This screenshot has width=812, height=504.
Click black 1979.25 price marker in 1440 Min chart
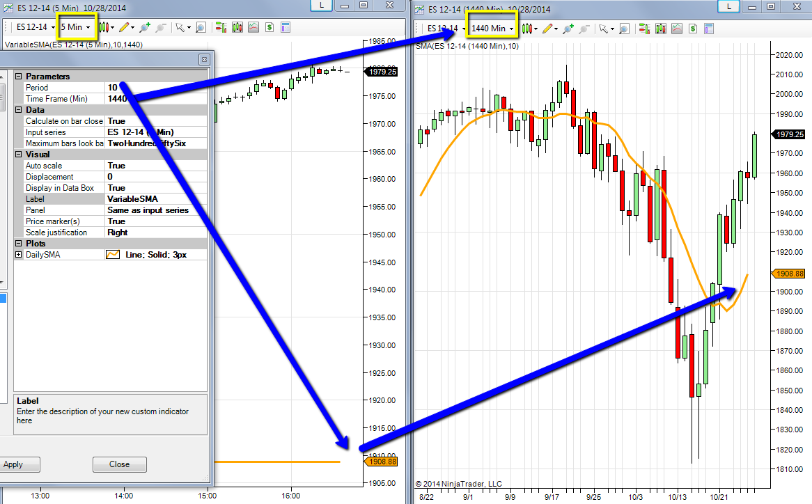click(788, 134)
